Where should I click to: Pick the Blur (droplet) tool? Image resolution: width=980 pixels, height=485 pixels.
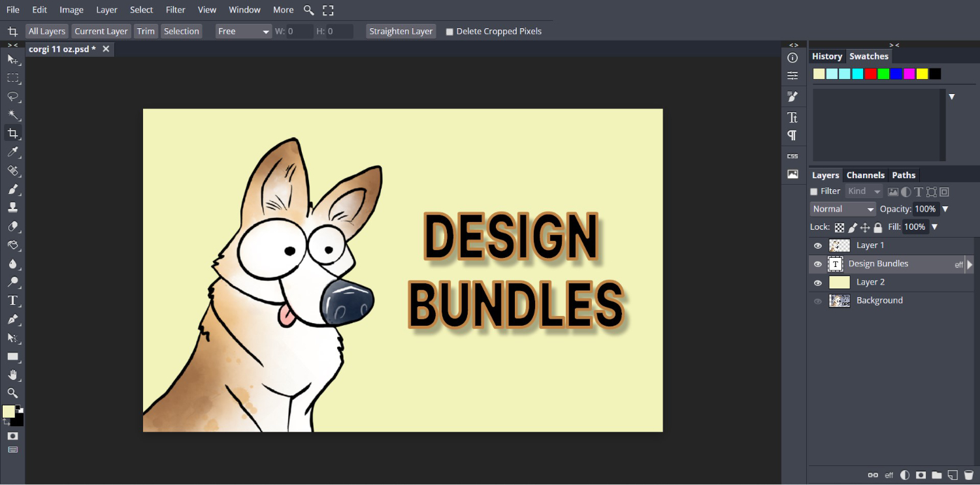12,264
